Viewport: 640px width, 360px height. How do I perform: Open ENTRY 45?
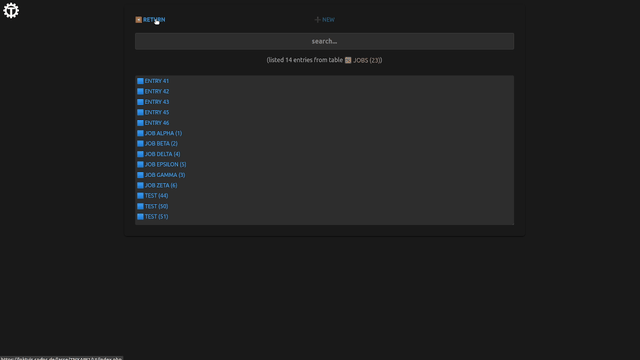click(x=157, y=112)
